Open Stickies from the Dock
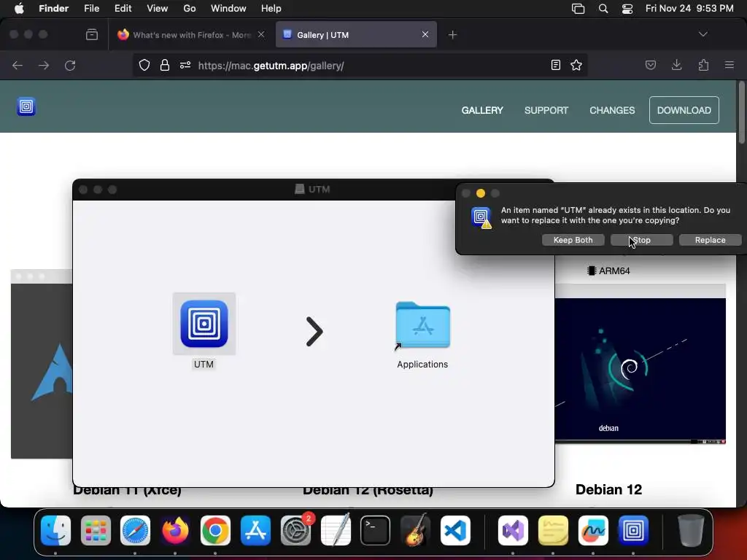This screenshot has width=747, height=560. tap(553, 531)
